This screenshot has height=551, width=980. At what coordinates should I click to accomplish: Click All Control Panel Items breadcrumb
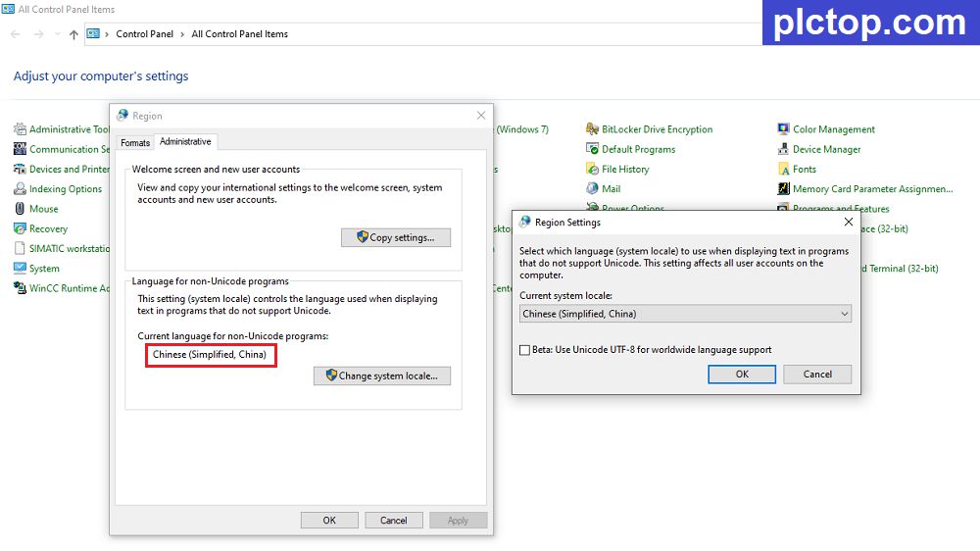click(x=239, y=34)
